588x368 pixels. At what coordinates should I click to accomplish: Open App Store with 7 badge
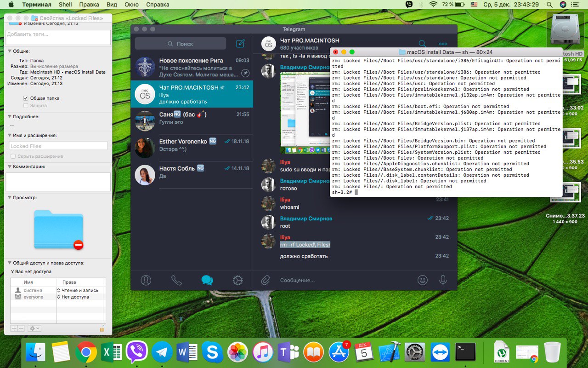click(339, 352)
